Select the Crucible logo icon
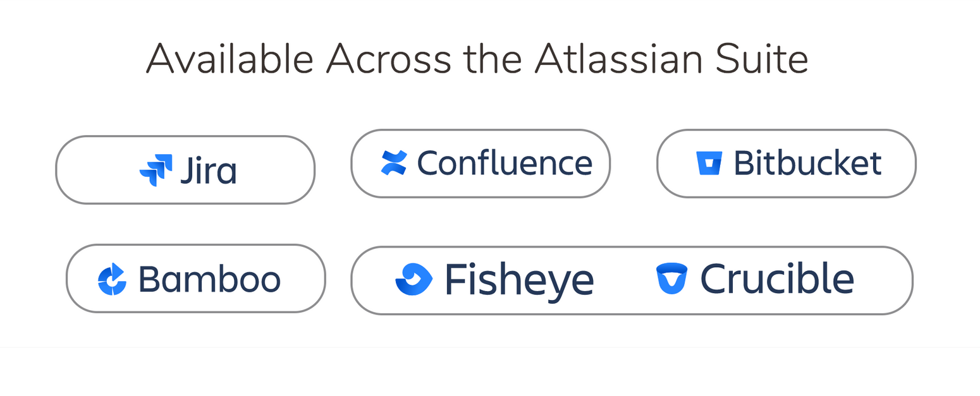 click(x=671, y=279)
